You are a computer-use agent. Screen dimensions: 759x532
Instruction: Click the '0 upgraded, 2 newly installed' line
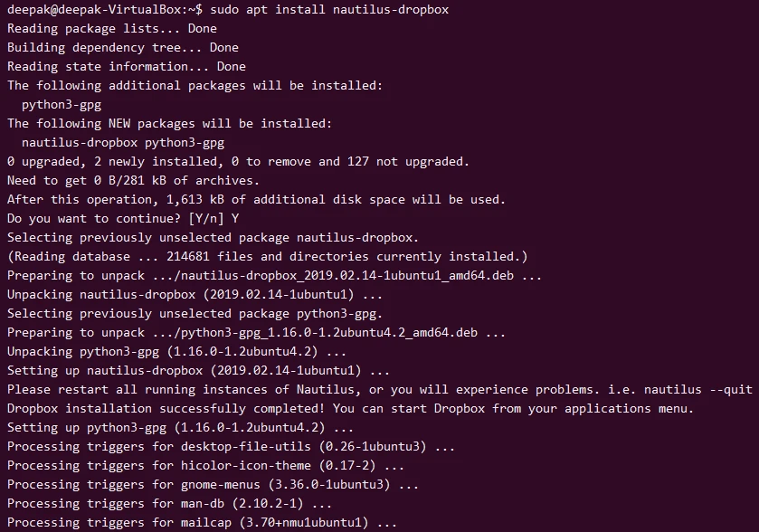coord(238,161)
